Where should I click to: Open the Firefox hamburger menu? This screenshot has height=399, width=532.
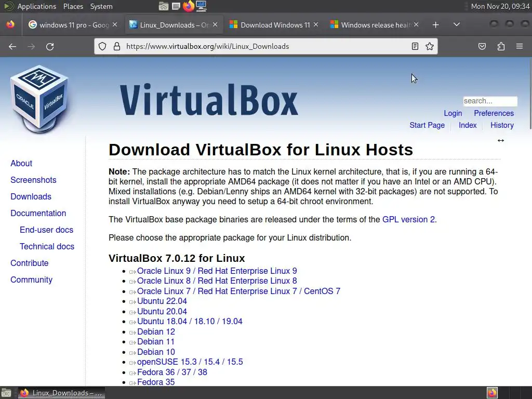point(520,46)
